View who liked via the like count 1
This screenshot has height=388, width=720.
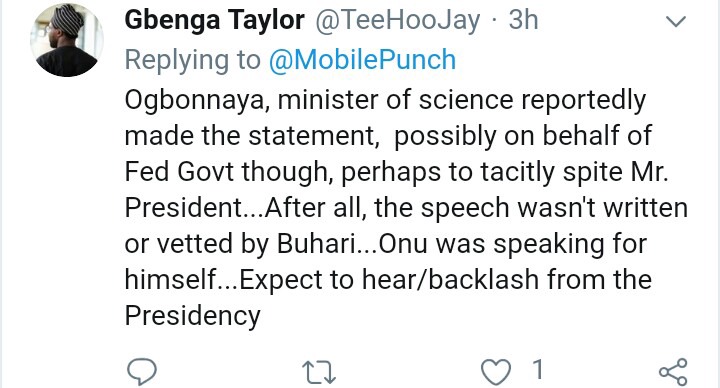[538, 370]
